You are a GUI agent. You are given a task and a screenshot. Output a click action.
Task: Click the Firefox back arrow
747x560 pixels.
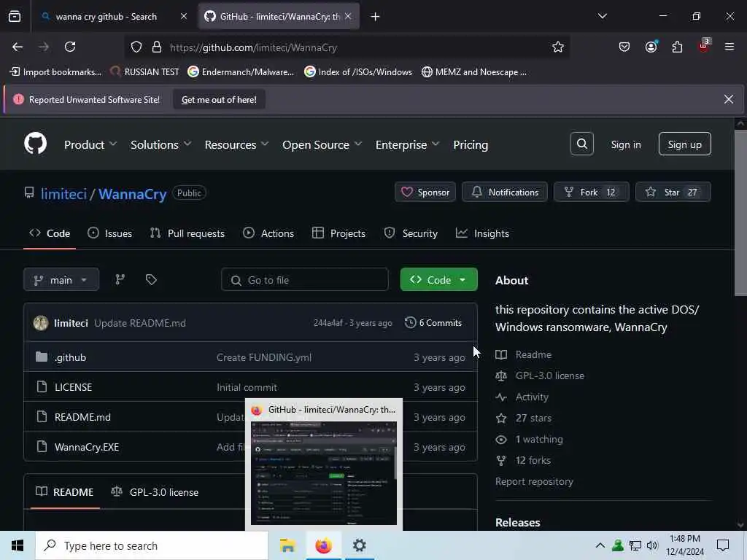(18, 47)
